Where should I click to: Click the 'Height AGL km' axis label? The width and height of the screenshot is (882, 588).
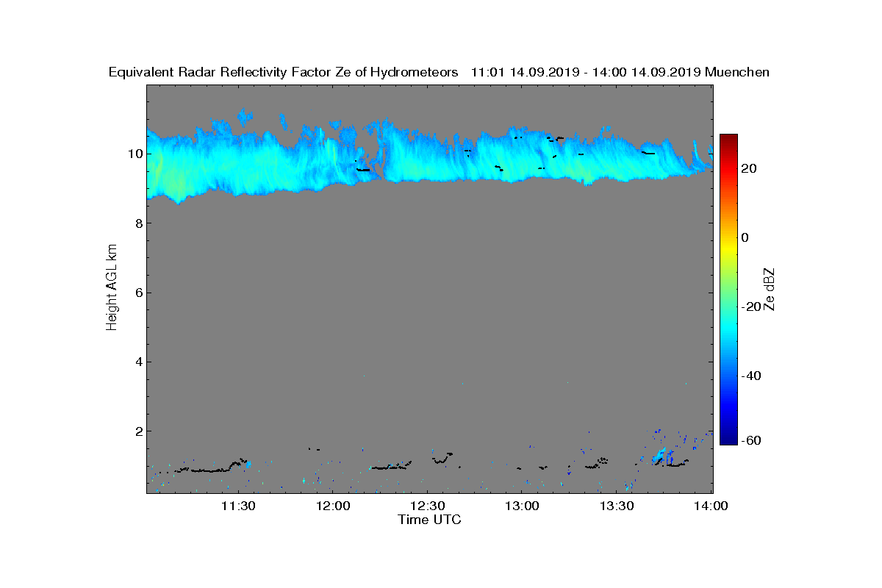pyautogui.click(x=112, y=289)
